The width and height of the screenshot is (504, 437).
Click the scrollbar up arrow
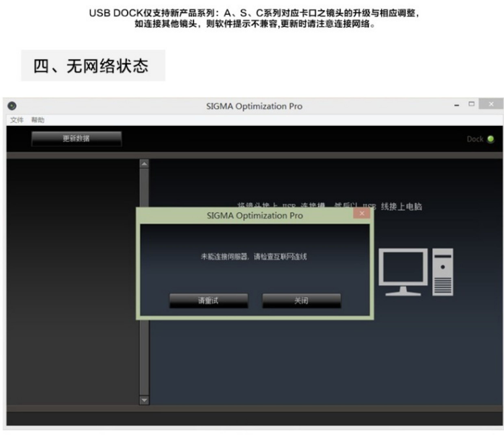144,164
